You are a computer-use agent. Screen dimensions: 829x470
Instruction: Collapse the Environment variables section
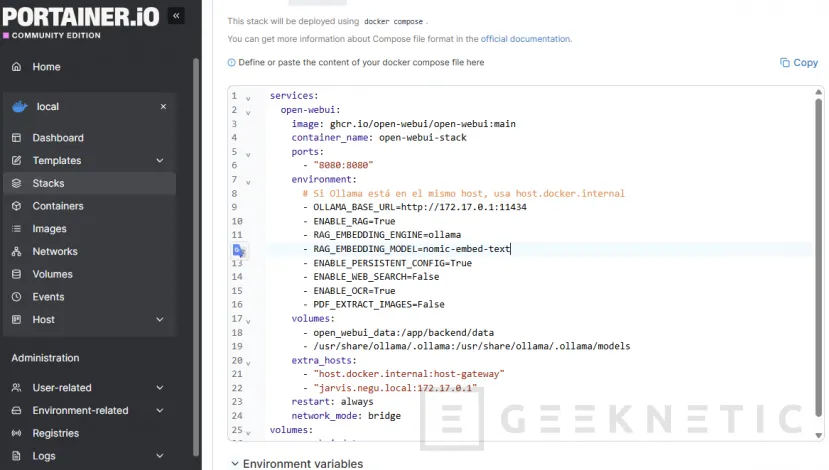[235, 464]
